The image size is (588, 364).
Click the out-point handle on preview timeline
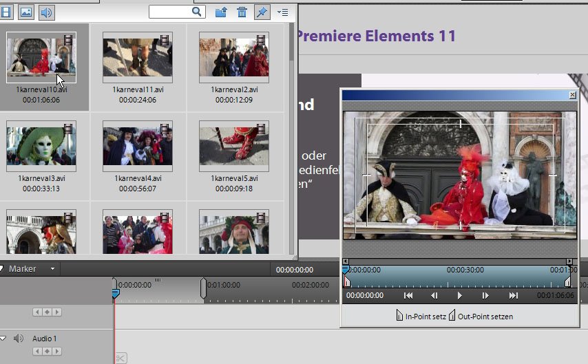[568, 281]
